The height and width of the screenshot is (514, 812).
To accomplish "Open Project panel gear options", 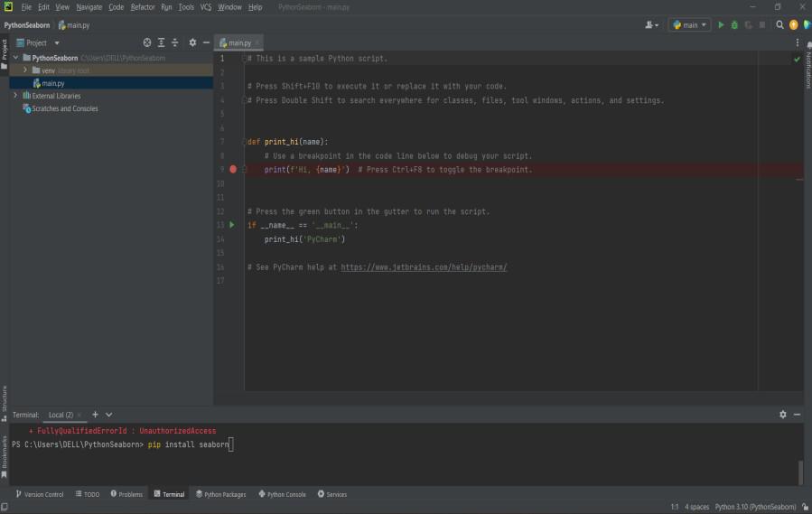I will pos(192,42).
